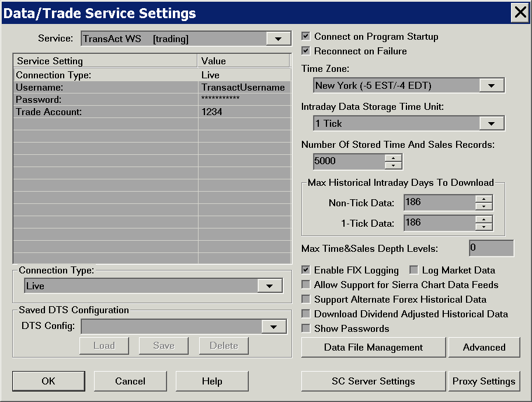This screenshot has height=402, width=532.
Task: Decrease Non-Tick Data days value
Action: pyautogui.click(x=484, y=206)
